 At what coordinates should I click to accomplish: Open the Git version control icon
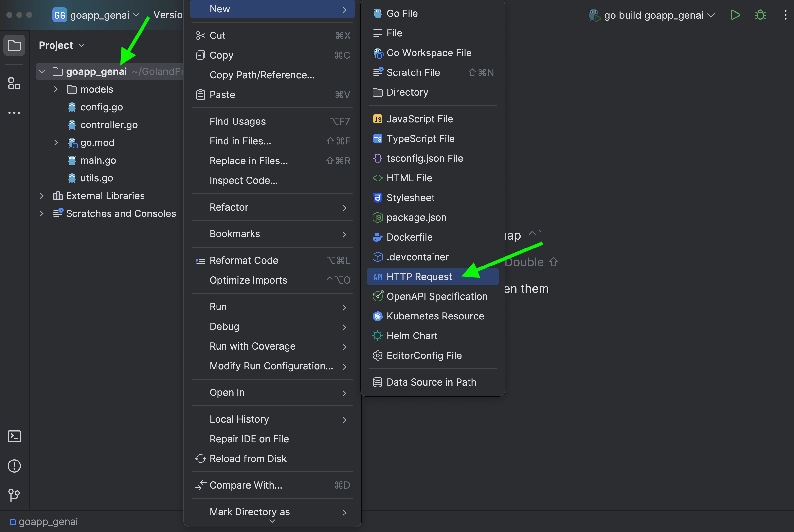14,495
